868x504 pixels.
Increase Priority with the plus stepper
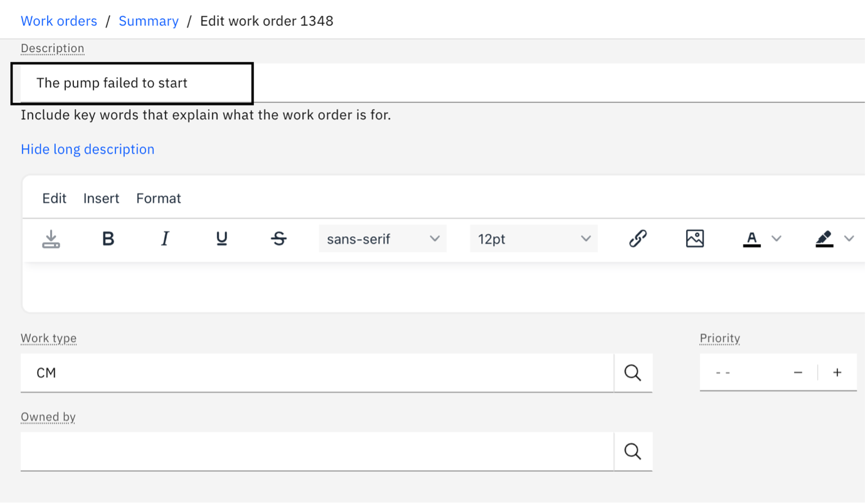[x=837, y=372]
